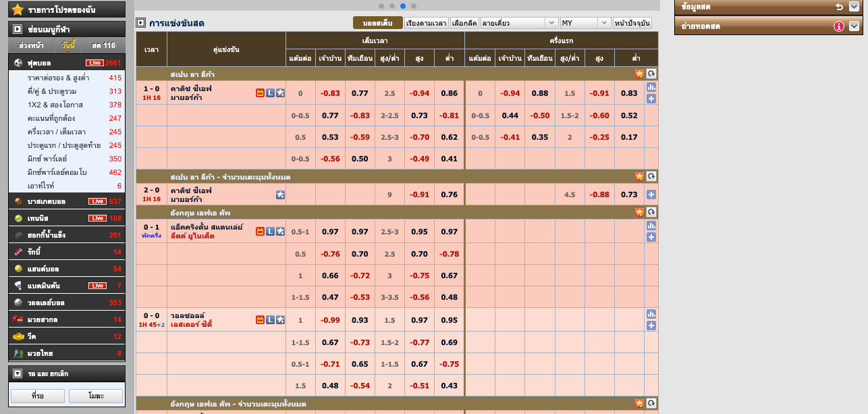Screen dimensions: 868x414
Task: Click the บอลสเต็บ button
Action: tap(378, 23)
